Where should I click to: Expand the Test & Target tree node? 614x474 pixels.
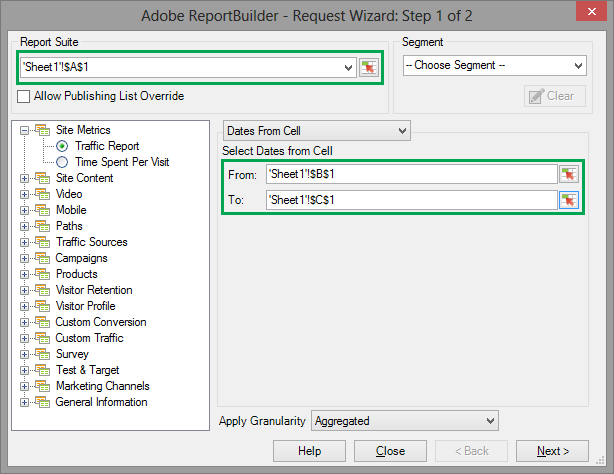(24, 371)
